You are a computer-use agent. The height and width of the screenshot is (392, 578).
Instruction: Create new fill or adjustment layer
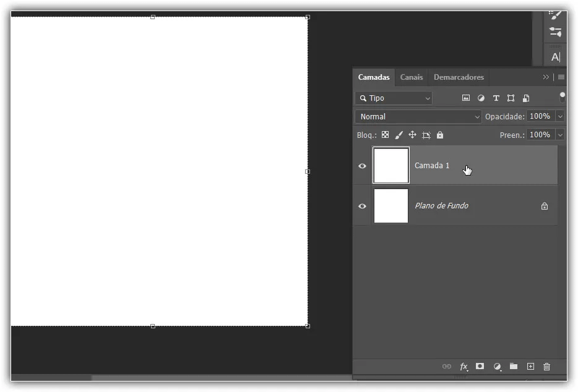click(x=498, y=366)
